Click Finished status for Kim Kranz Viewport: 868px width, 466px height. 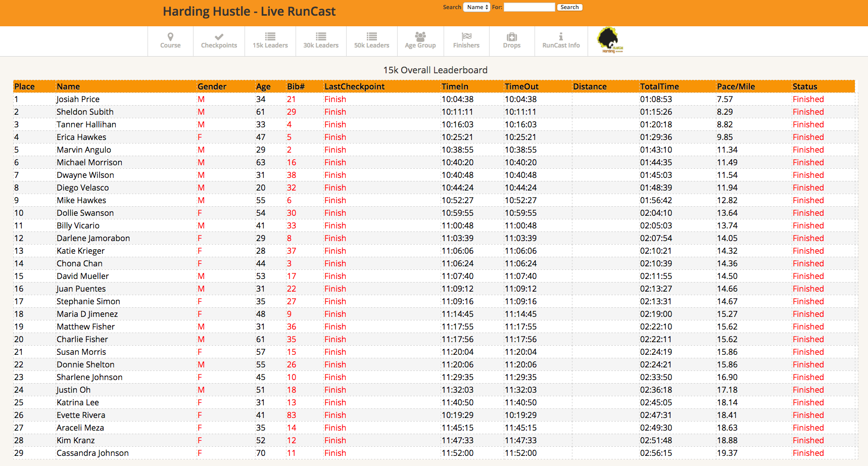808,440
